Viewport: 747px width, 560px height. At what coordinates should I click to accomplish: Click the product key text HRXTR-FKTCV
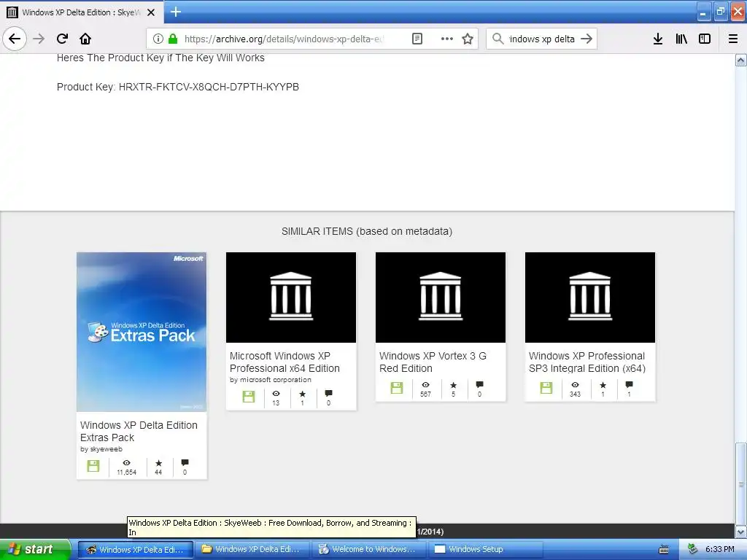point(209,87)
